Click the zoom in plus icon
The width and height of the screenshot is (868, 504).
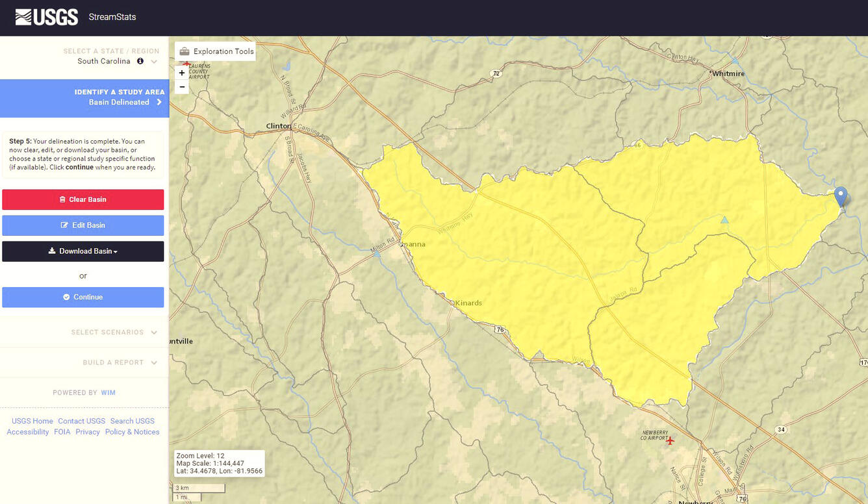pyautogui.click(x=181, y=73)
